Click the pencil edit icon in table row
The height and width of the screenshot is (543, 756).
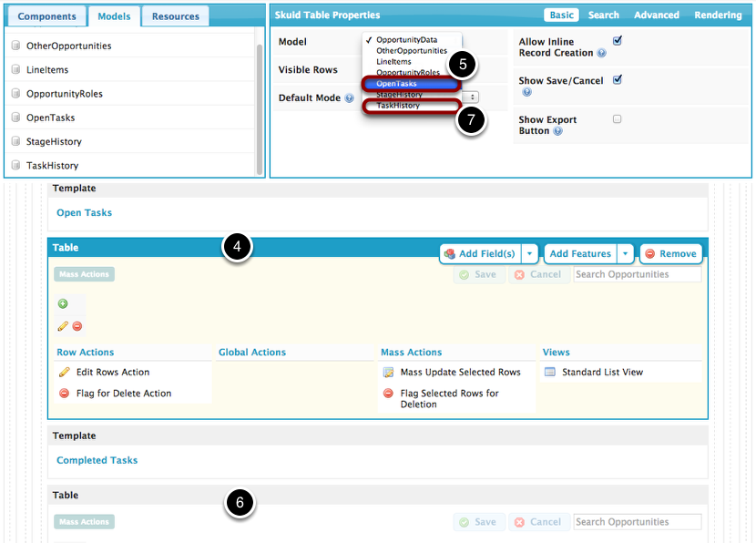click(x=63, y=326)
